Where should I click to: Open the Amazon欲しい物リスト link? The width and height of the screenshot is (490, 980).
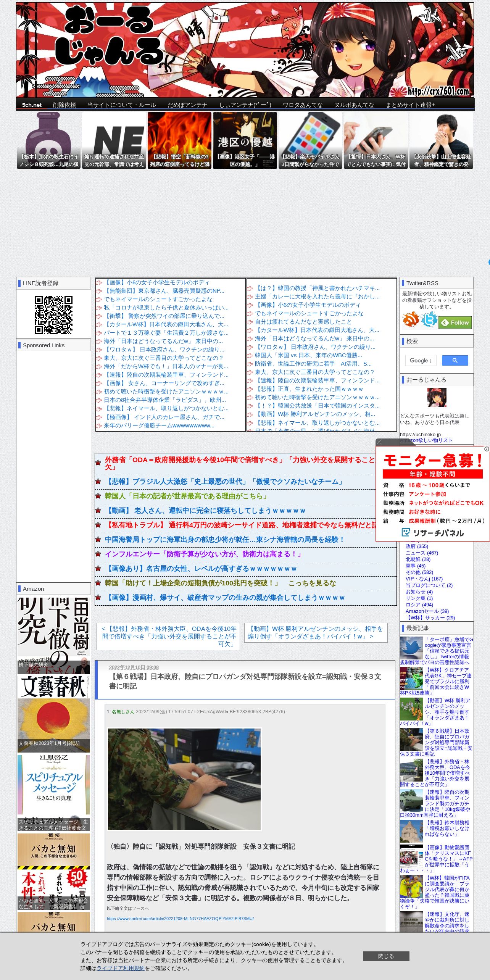(426, 440)
